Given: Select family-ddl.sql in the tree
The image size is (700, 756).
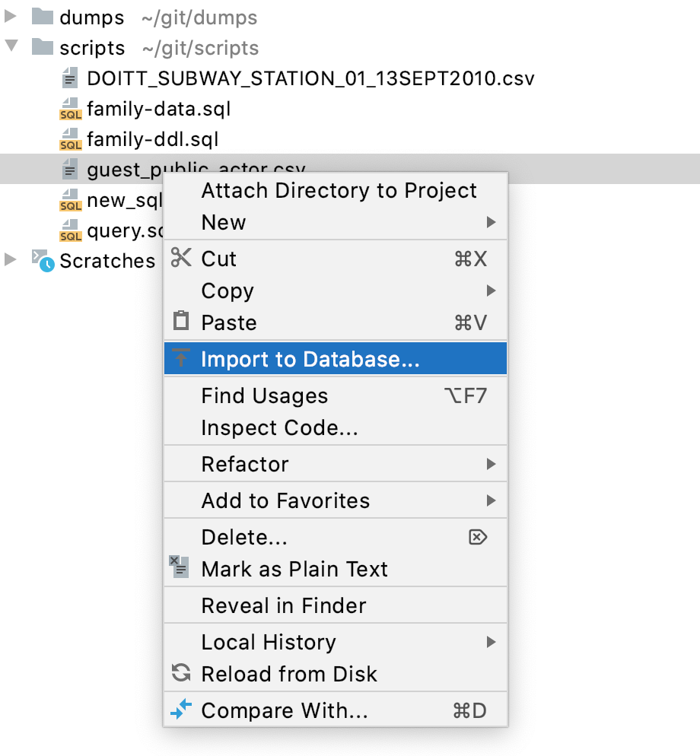Looking at the screenshot, I should [152, 139].
